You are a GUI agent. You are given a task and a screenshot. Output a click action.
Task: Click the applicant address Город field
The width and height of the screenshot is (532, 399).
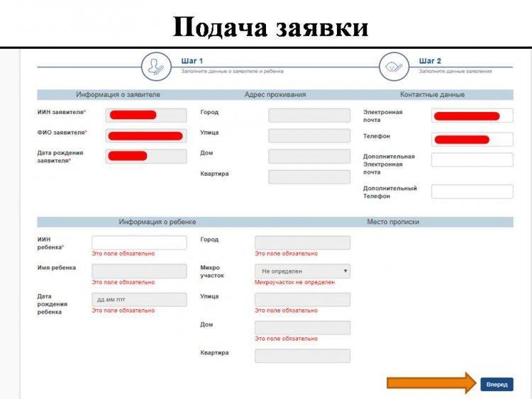click(309, 116)
